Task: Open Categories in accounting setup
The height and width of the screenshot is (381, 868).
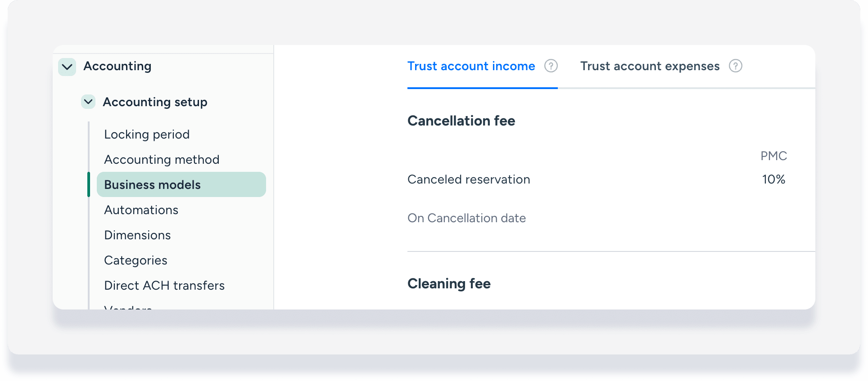Action: point(136,260)
